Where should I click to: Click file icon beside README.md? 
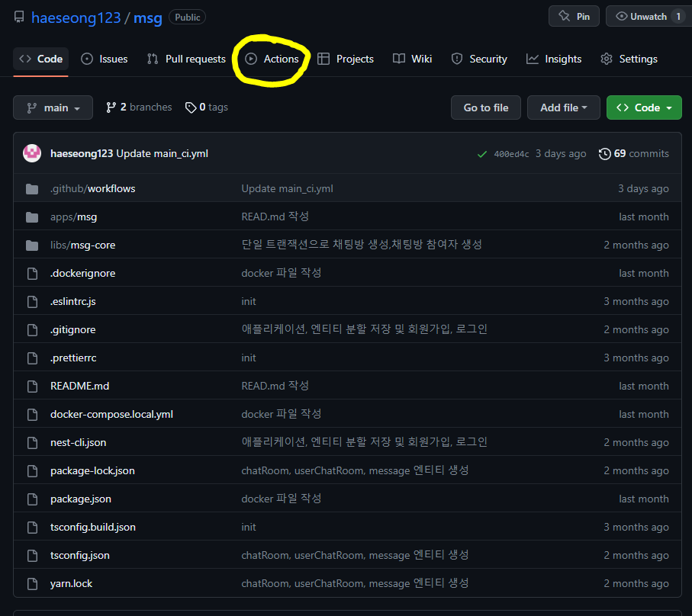32,387
